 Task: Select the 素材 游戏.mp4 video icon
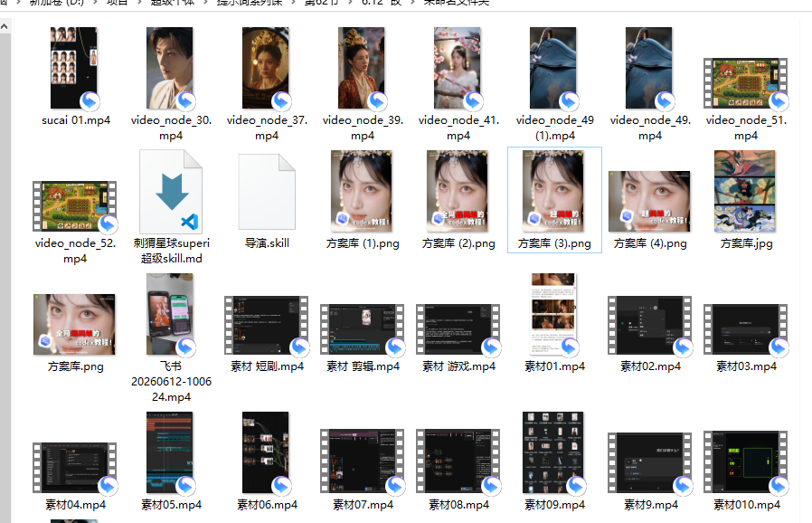458,329
